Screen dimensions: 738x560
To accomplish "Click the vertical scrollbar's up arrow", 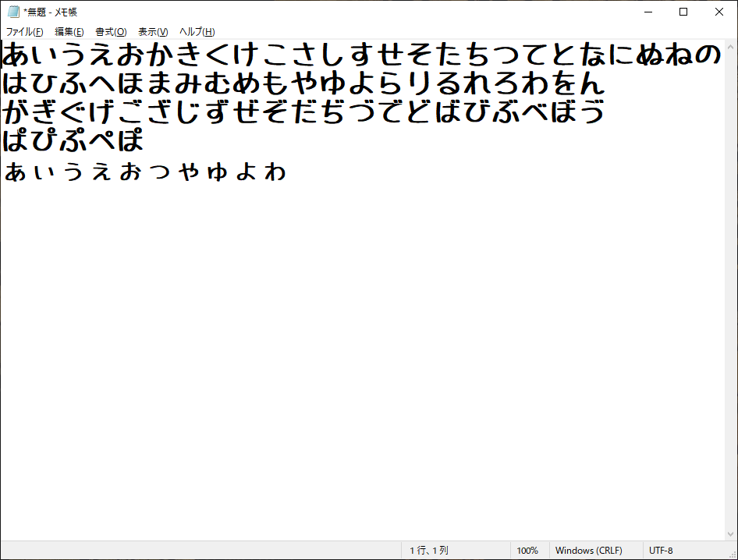I will 731,47.
